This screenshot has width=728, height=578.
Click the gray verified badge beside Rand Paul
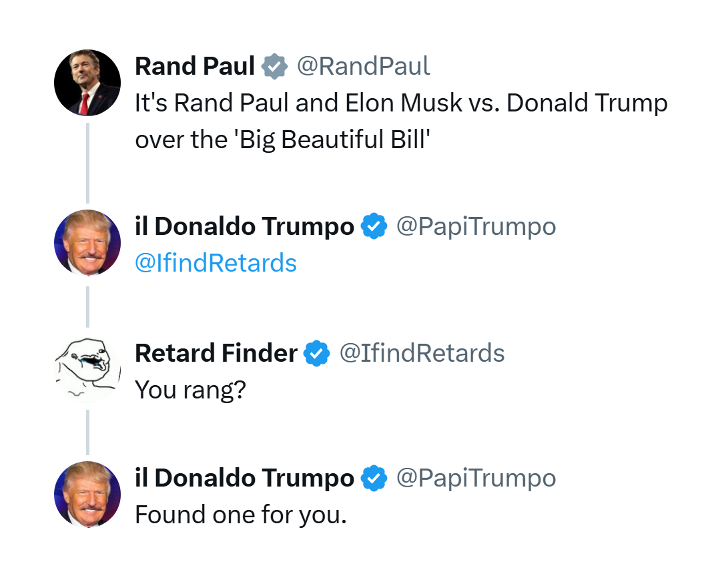(x=275, y=66)
